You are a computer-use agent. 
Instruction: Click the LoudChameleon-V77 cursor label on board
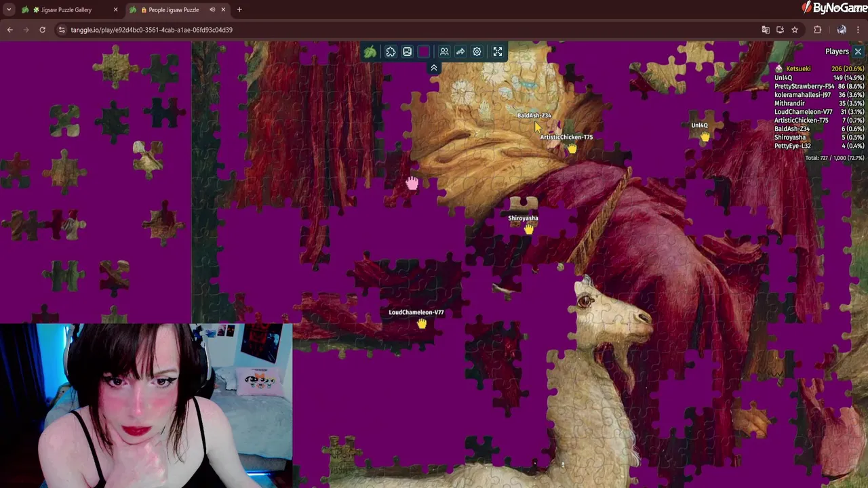click(416, 312)
